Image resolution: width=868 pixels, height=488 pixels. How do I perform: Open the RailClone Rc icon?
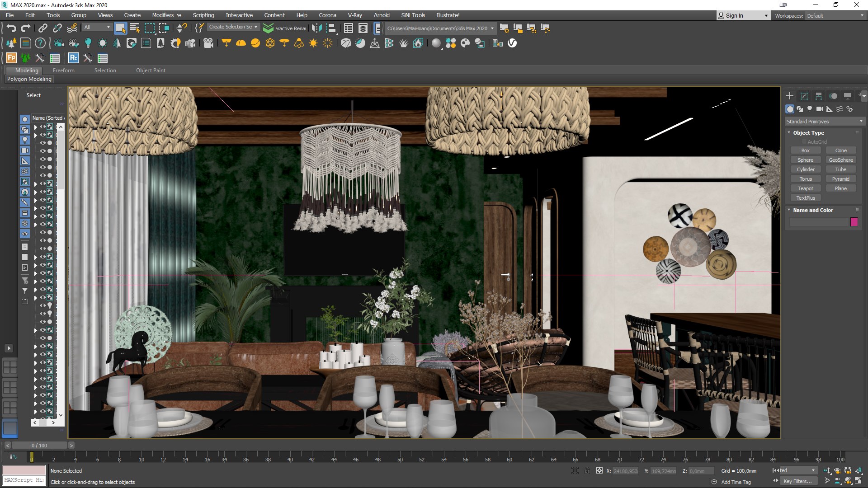[x=73, y=58]
